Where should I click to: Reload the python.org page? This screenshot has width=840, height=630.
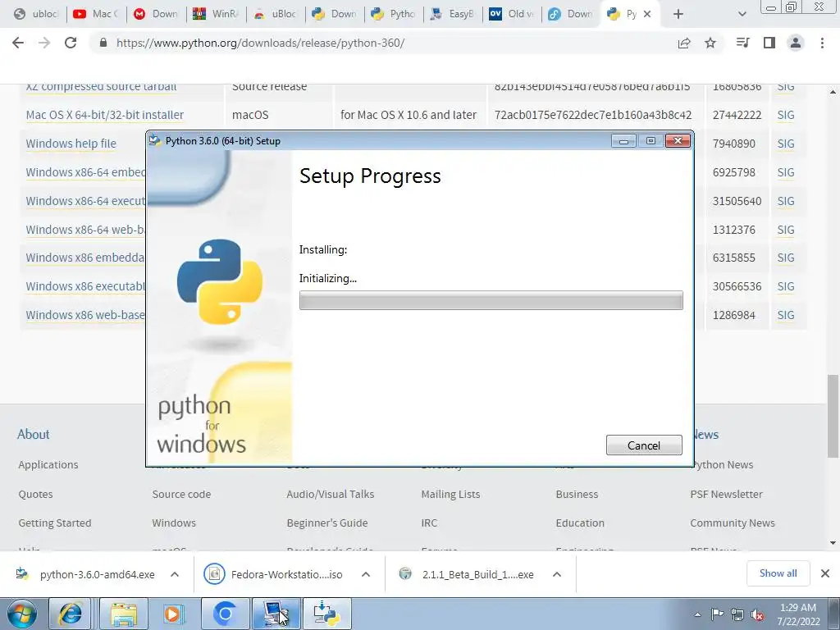pyautogui.click(x=71, y=43)
